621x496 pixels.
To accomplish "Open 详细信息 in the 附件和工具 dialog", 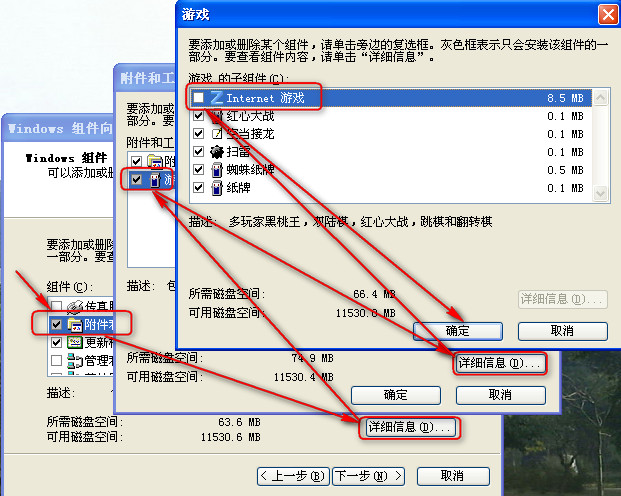I will [499, 363].
